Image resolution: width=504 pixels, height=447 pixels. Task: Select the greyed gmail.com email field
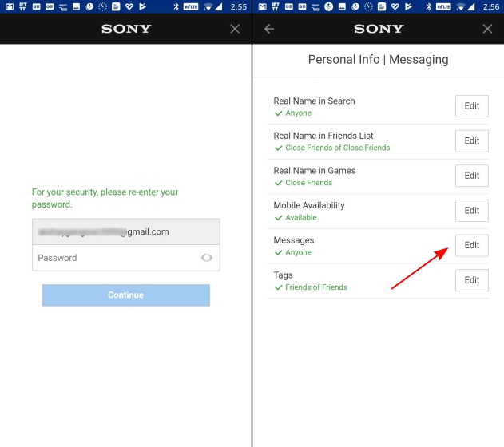coord(126,231)
